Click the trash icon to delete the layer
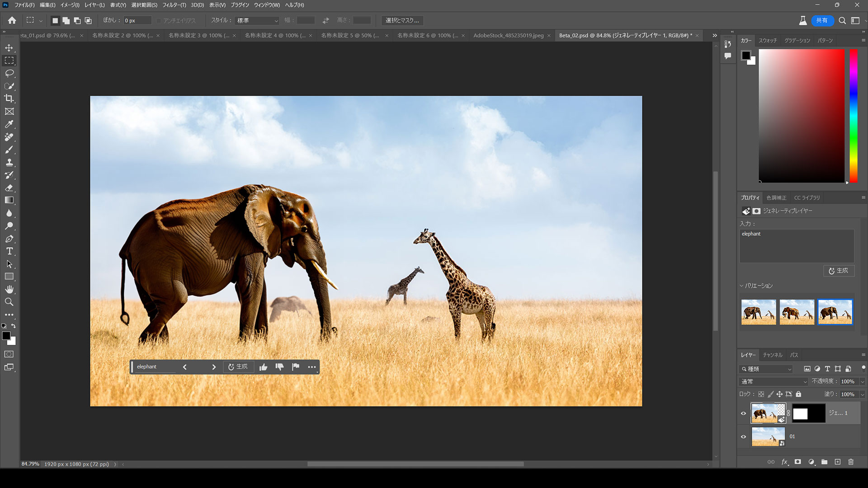This screenshot has width=868, height=488. 851,462
